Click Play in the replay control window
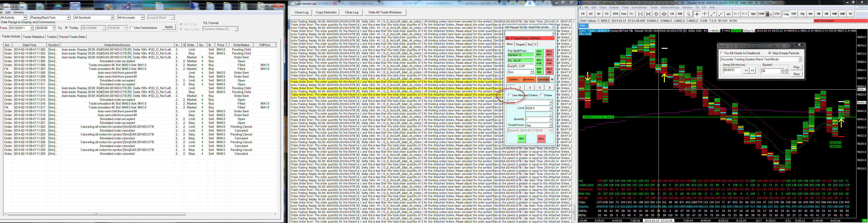The image size is (868, 223). (x=796, y=67)
